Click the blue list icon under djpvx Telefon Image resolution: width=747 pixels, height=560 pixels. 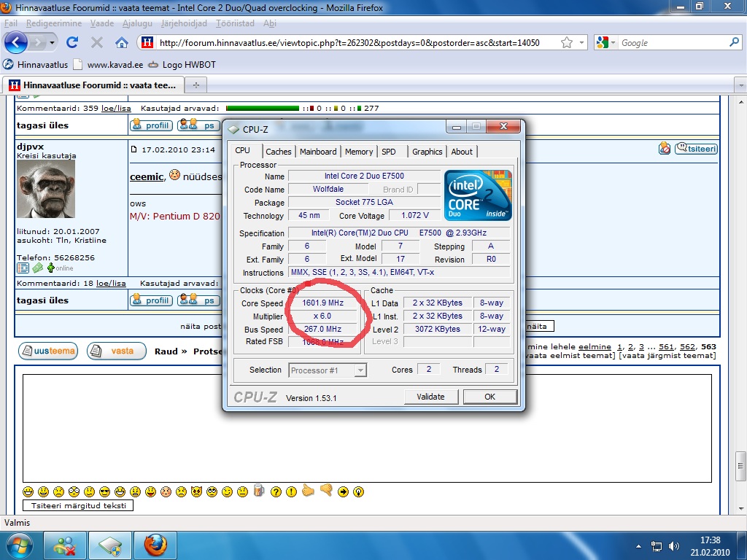(x=23, y=268)
